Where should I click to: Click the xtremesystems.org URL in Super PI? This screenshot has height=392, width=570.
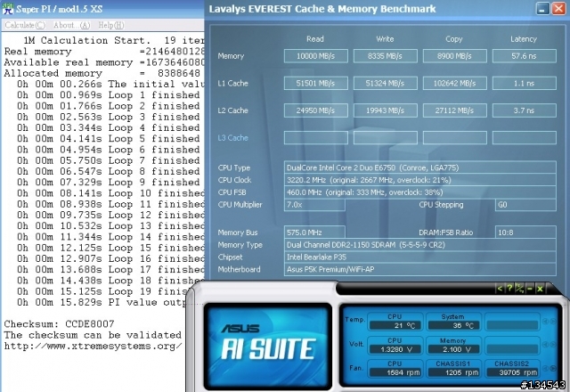pos(93,347)
